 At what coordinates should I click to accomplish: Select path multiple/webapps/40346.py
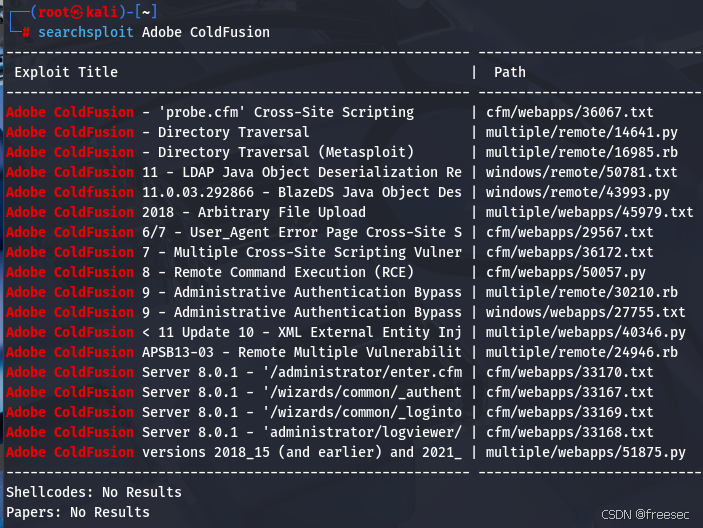586,332
